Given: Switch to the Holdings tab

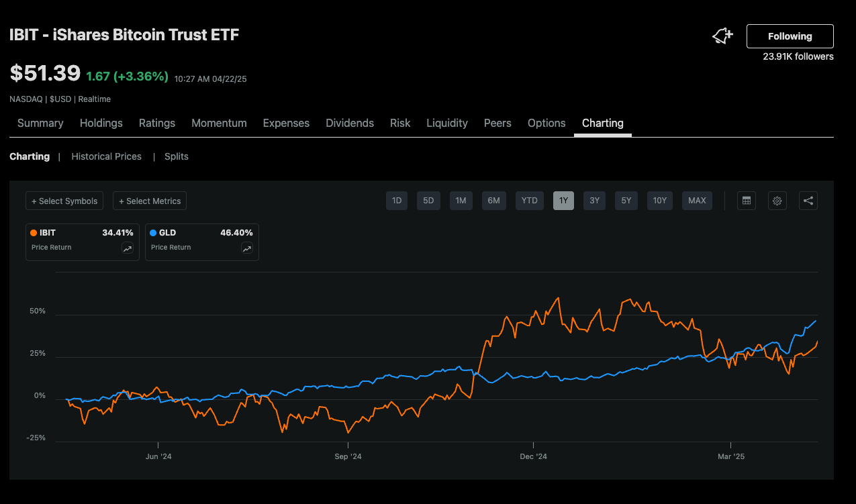Looking at the screenshot, I should click(x=101, y=123).
